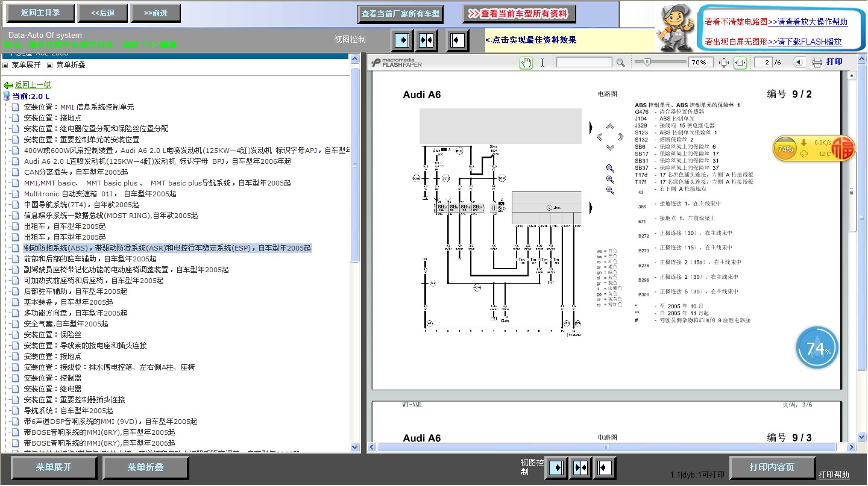
Task: Activate the text selection I-beam tool
Action: 542,62
